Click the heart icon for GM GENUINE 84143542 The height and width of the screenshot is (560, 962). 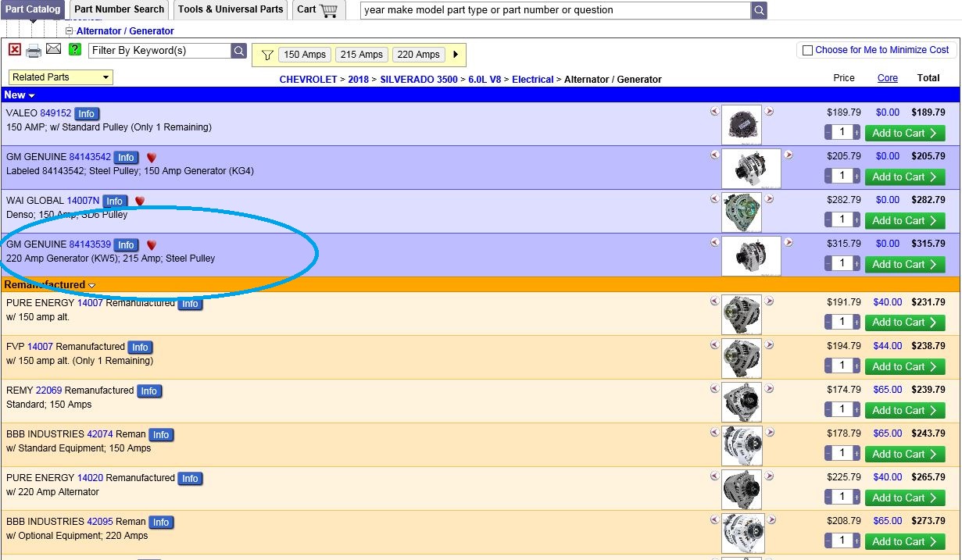click(152, 157)
